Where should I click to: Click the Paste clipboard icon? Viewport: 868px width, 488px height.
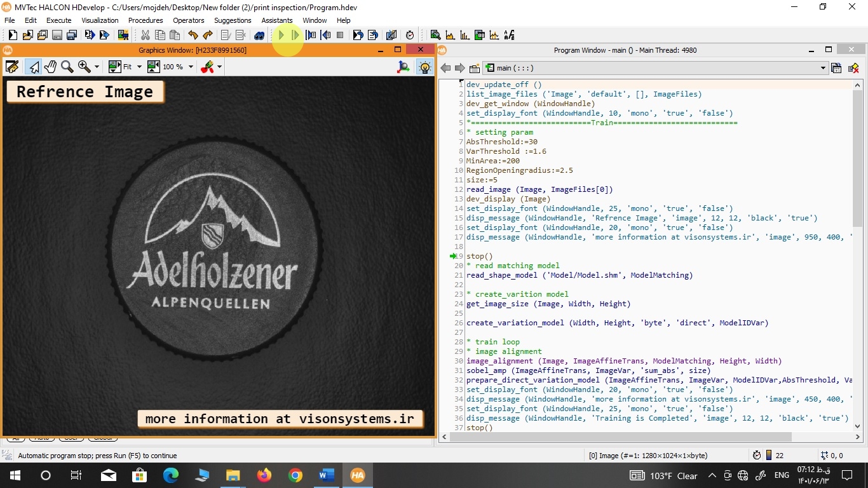point(175,36)
